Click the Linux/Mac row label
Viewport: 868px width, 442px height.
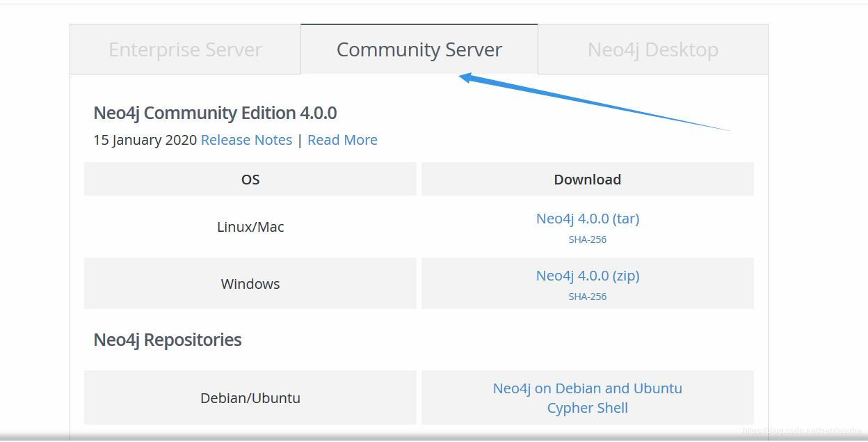pos(250,227)
